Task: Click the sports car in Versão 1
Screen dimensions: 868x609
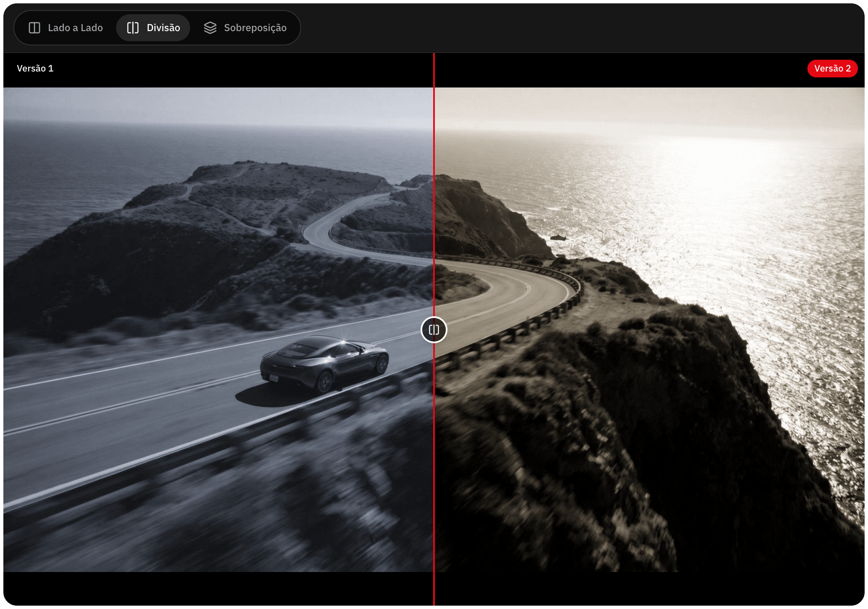Action: (x=324, y=363)
